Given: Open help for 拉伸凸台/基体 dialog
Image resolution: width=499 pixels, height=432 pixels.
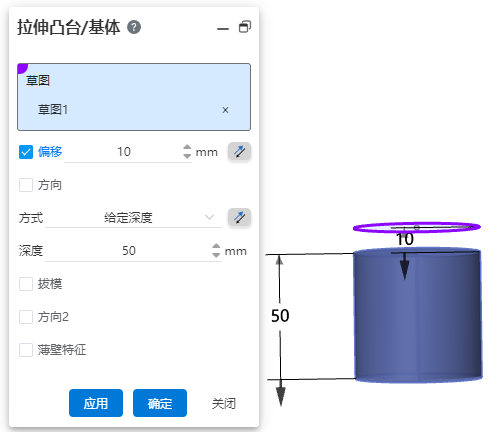Looking at the screenshot, I should [134, 27].
